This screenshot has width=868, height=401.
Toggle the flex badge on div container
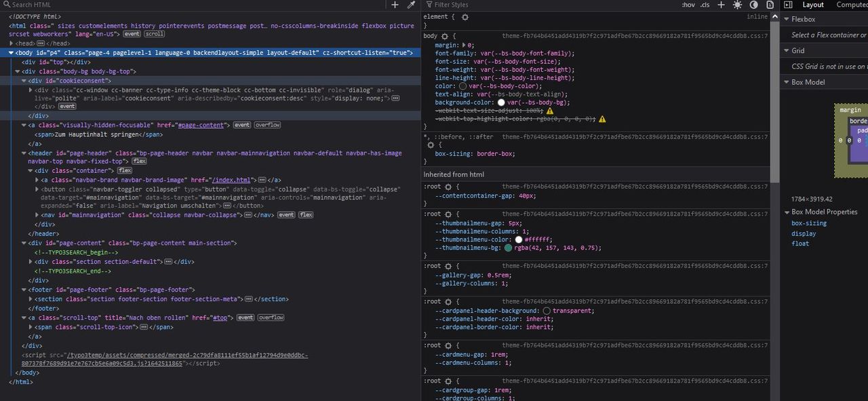[x=125, y=170]
